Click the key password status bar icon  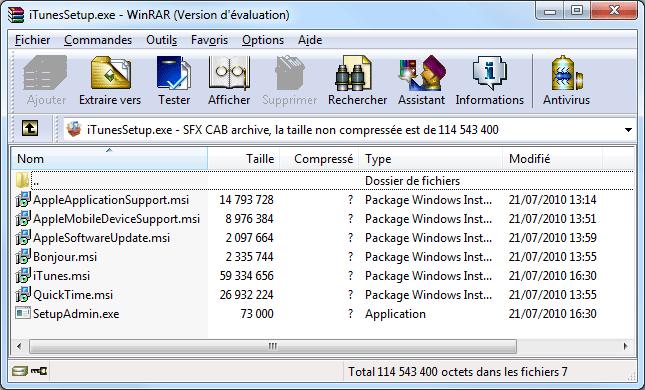click(x=39, y=371)
